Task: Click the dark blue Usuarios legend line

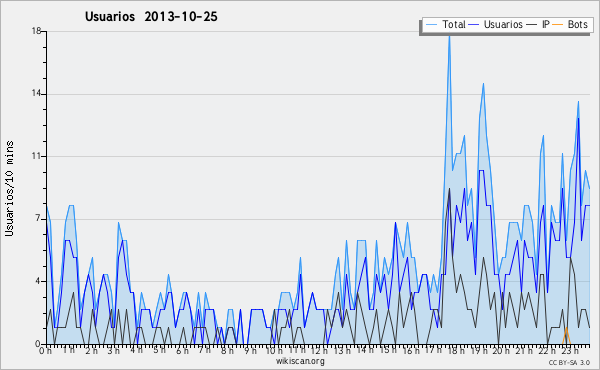Action: (474, 25)
